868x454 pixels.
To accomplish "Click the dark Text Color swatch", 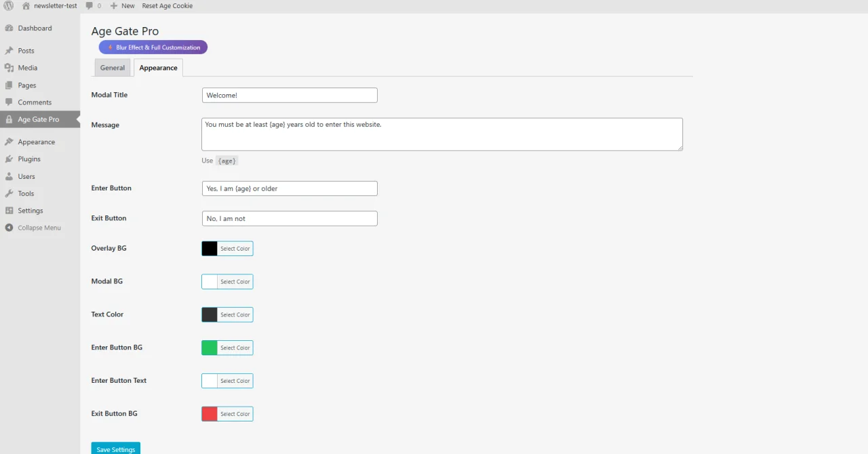I will point(210,315).
